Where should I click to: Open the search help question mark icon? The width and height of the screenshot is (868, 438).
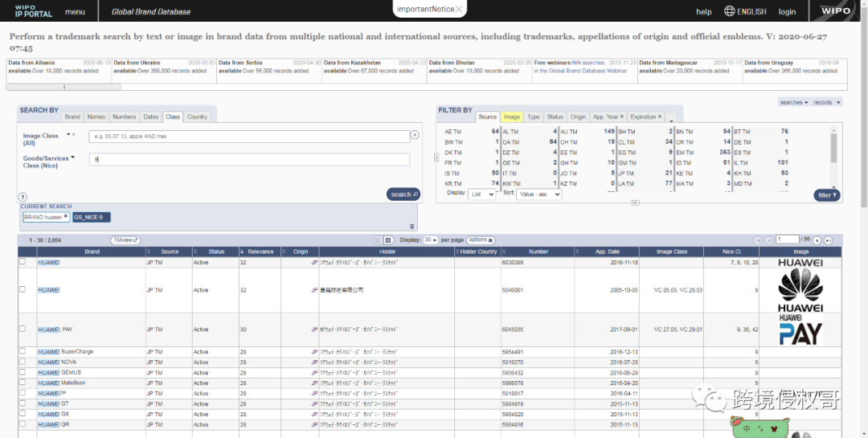pos(23,197)
